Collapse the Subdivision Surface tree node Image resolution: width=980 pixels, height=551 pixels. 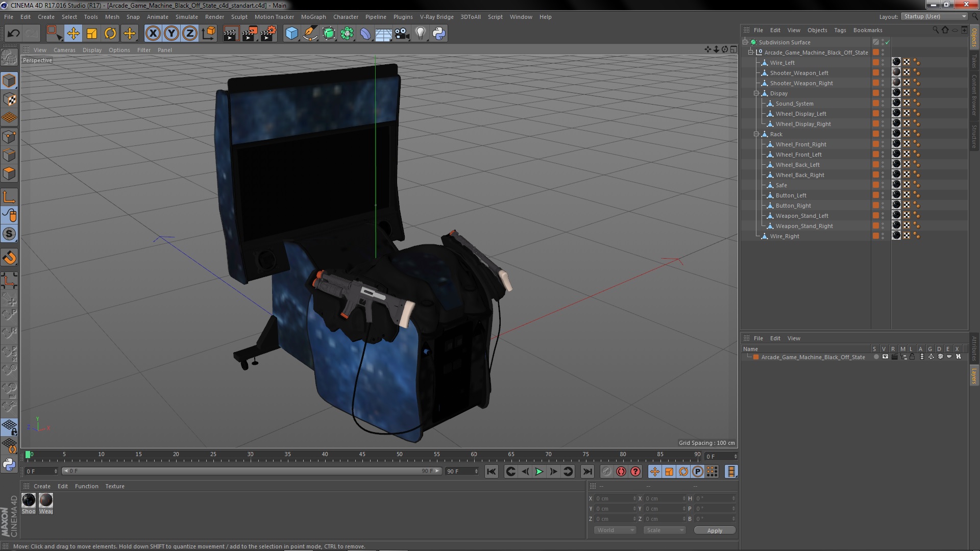click(x=745, y=42)
